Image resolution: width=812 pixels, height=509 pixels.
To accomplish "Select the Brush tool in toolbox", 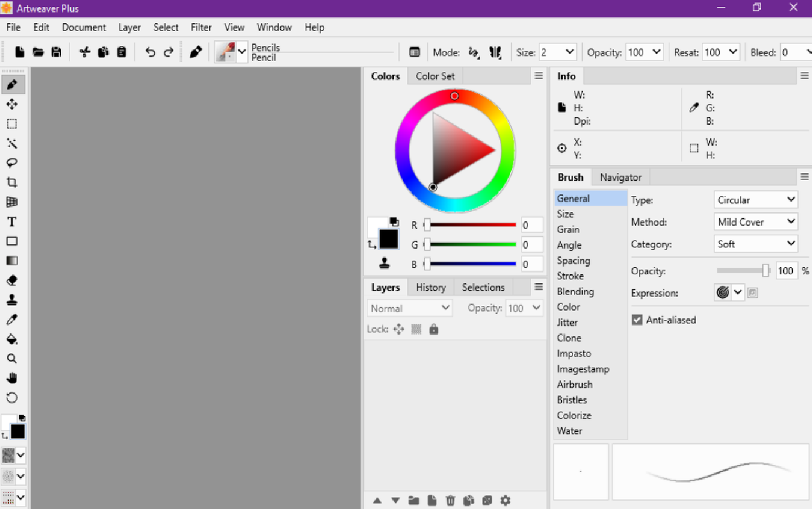I will (x=12, y=85).
